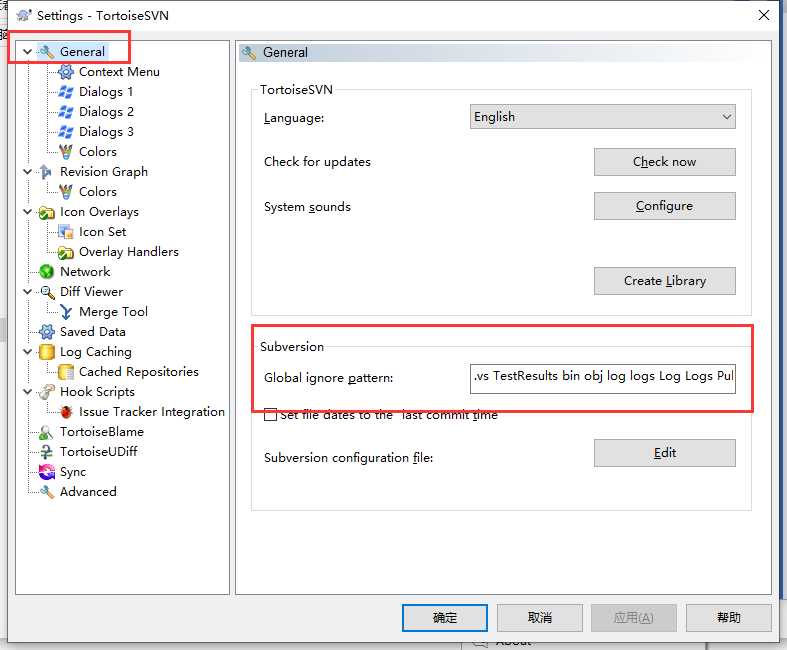
Task: Click the Check now button
Action: (665, 162)
